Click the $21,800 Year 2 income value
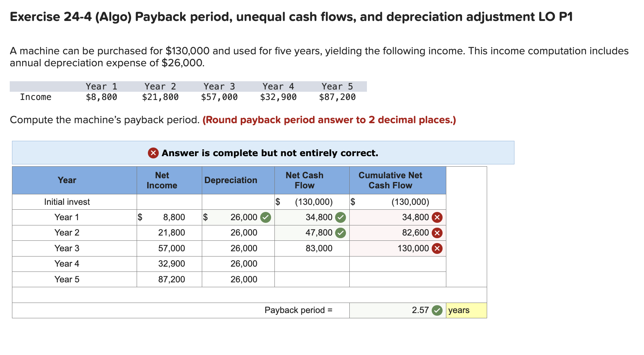This screenshot has width=644, height=355. click(x=160, y=97)
